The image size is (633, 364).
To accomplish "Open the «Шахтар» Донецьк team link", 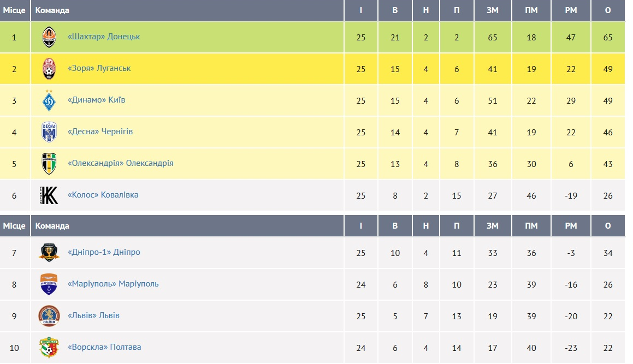I will click(104, 37).
